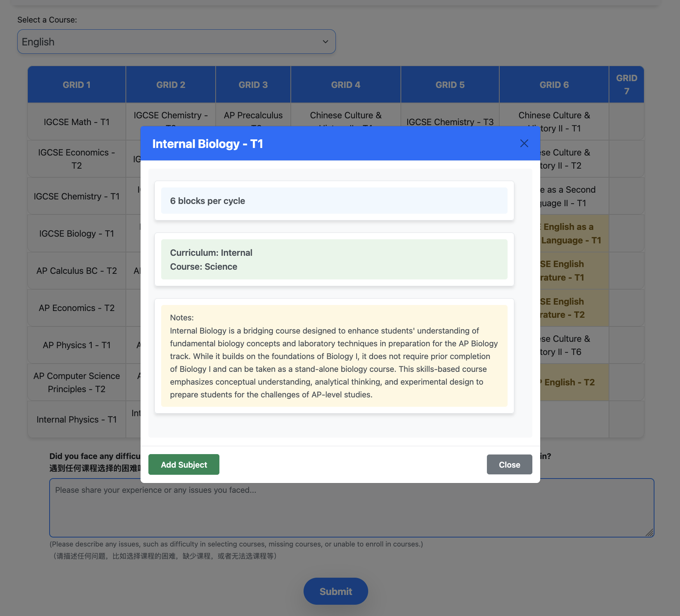Click the textarea resize handle
This screenshot has width=680, height=616.
(x=650, y=533)
